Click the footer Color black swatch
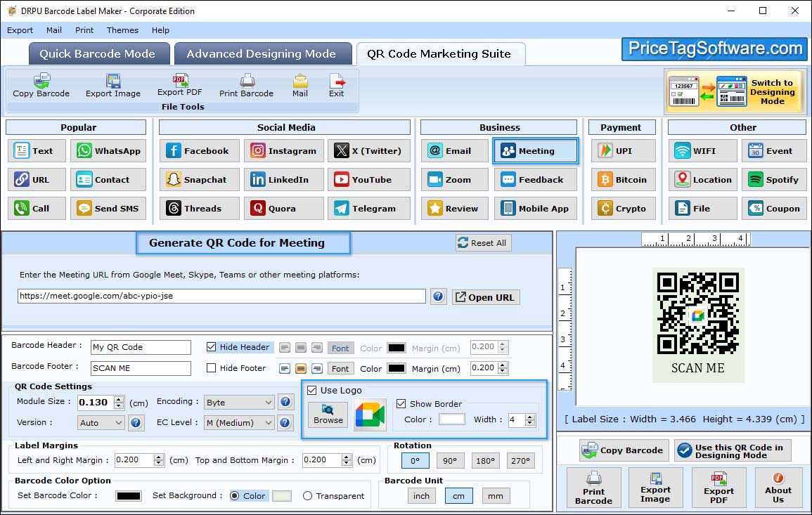 pos(397,369)
